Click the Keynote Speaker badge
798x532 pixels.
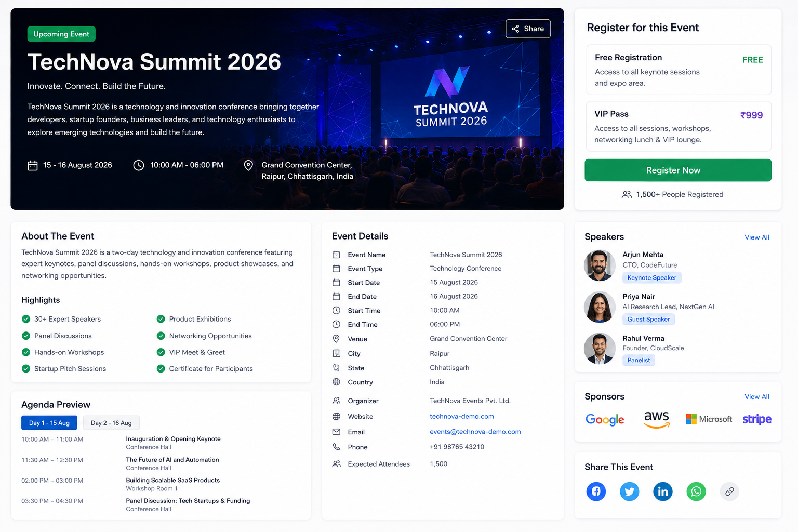[652, 278]
